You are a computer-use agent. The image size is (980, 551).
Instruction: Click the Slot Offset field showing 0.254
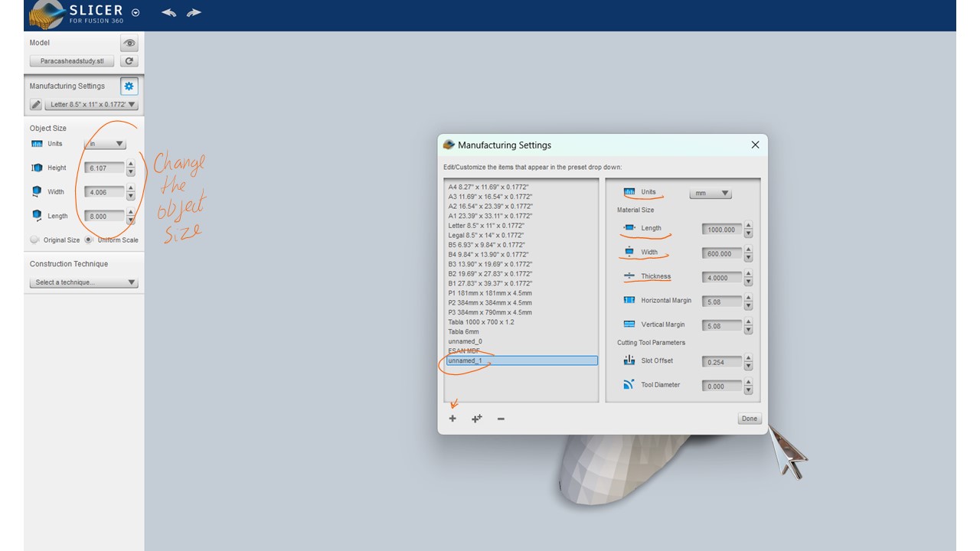coord(721,362)
